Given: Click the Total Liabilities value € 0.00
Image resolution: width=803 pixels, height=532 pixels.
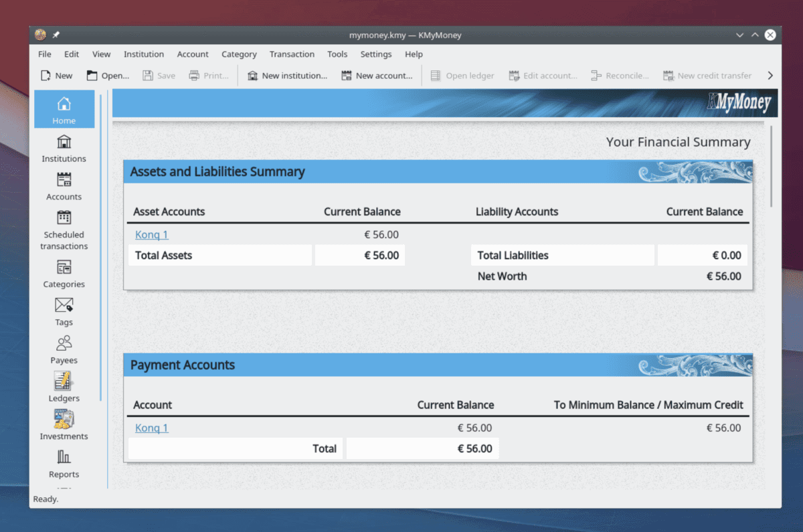Looking at the screenshot, I should [x=727, y=256].
